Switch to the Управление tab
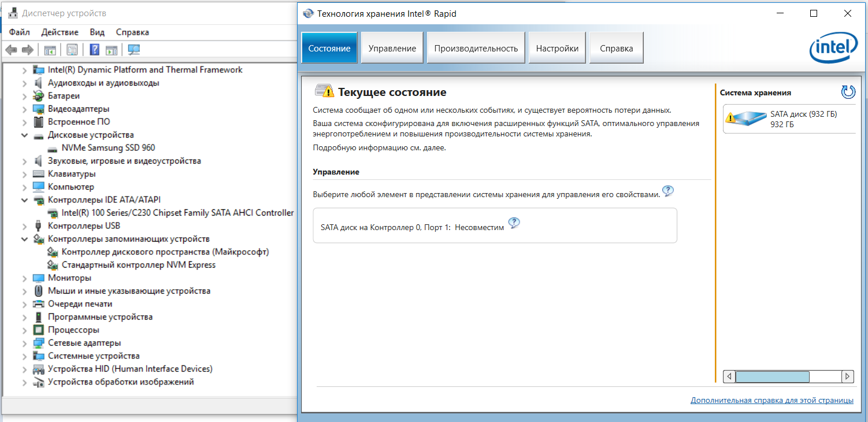 392,48
